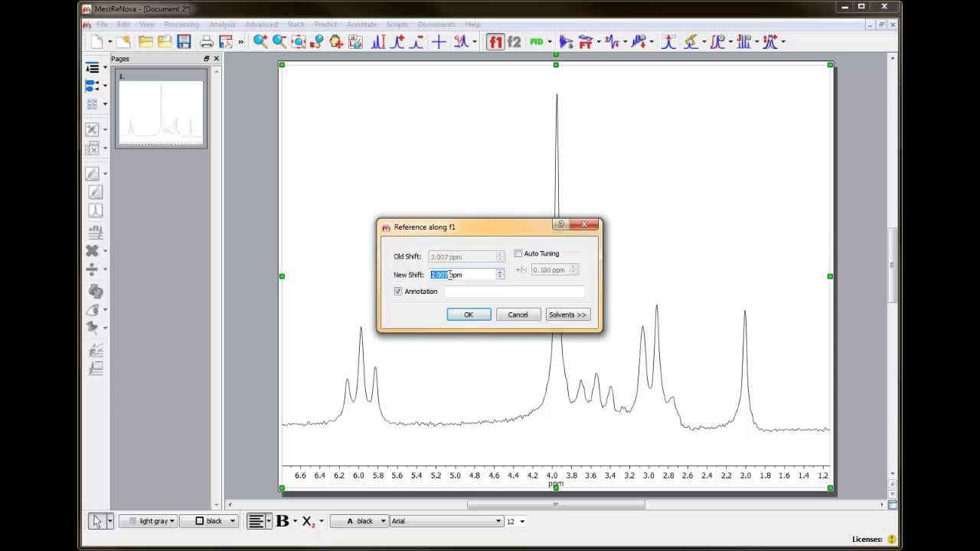The image size is (980, 551).
Task: Enable the Auto Tuning checkbox
Action: (518, 253)
